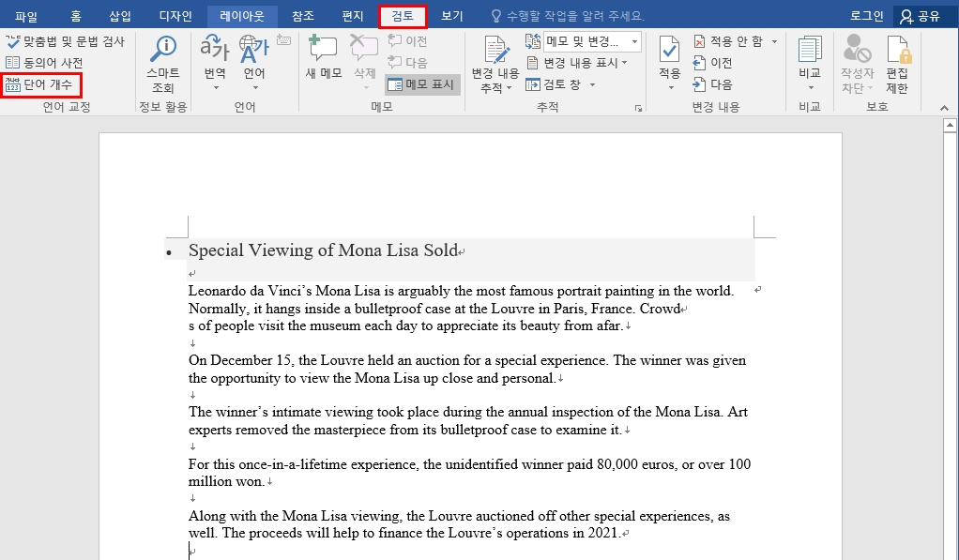
Task: Expand the 번역 dropdown arrow
Action: pos(215,87)
